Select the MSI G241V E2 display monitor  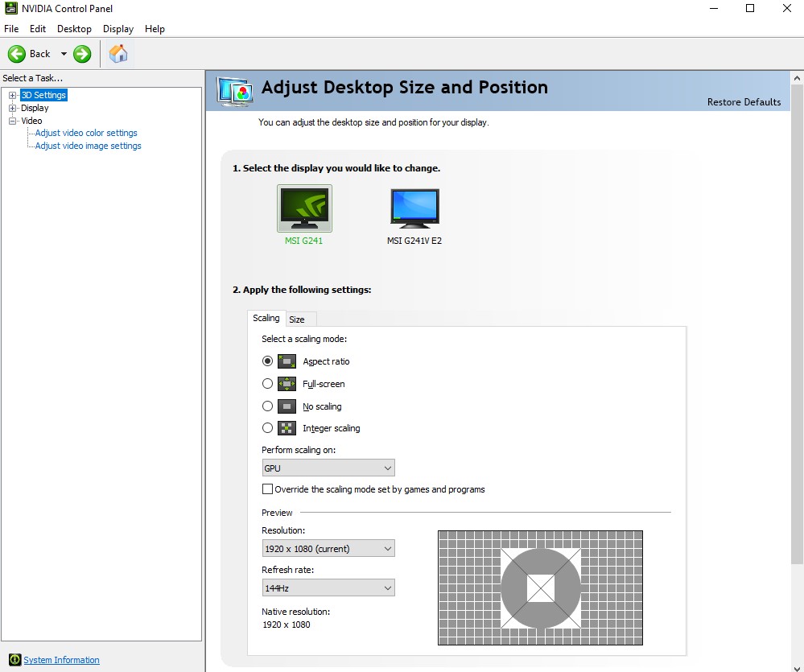[x=414, y=208]
